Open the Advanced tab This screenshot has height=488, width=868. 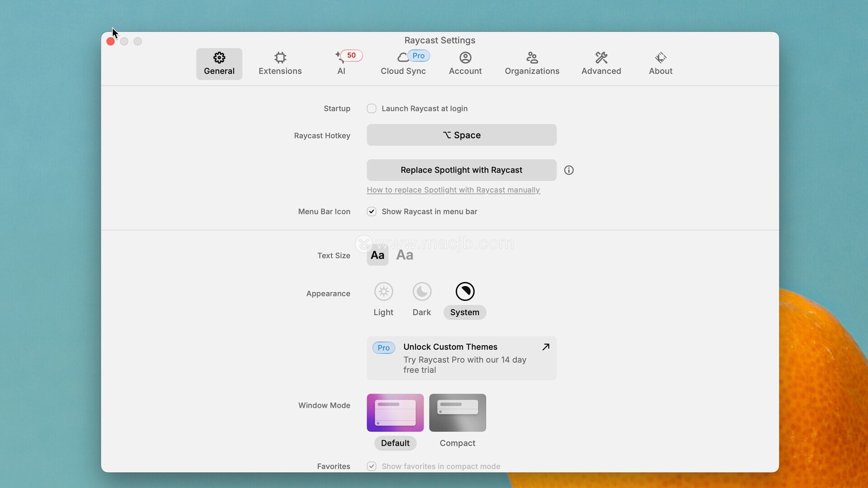pyautogui.click(x=601, y=64)
